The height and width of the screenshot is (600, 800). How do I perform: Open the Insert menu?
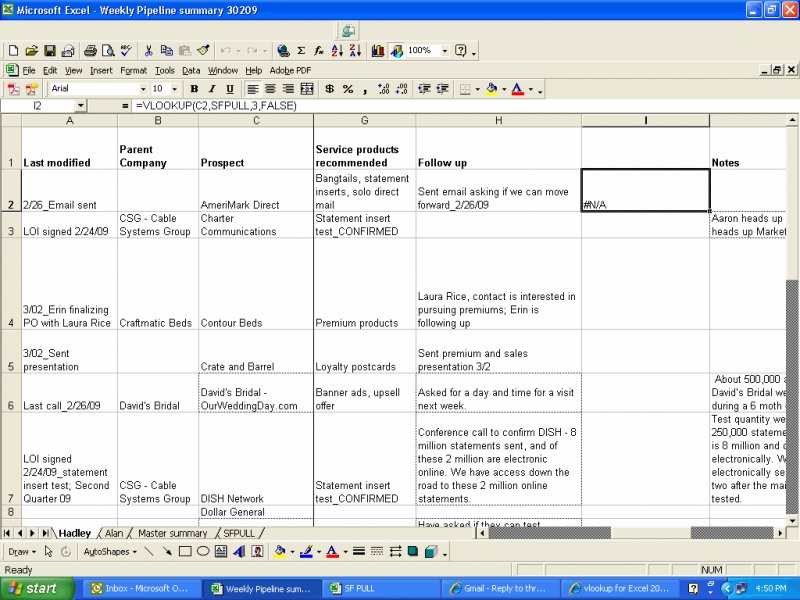[x=101, y=70]
